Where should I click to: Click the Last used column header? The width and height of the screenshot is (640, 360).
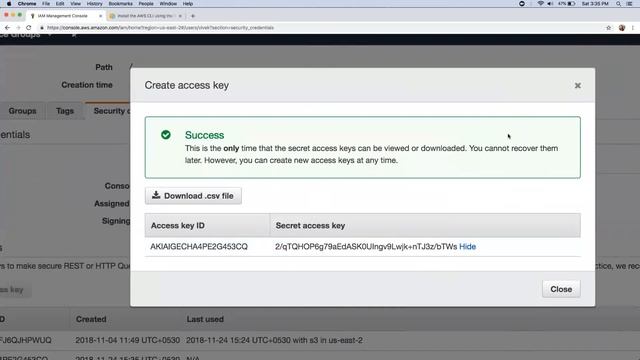(205, 319)
